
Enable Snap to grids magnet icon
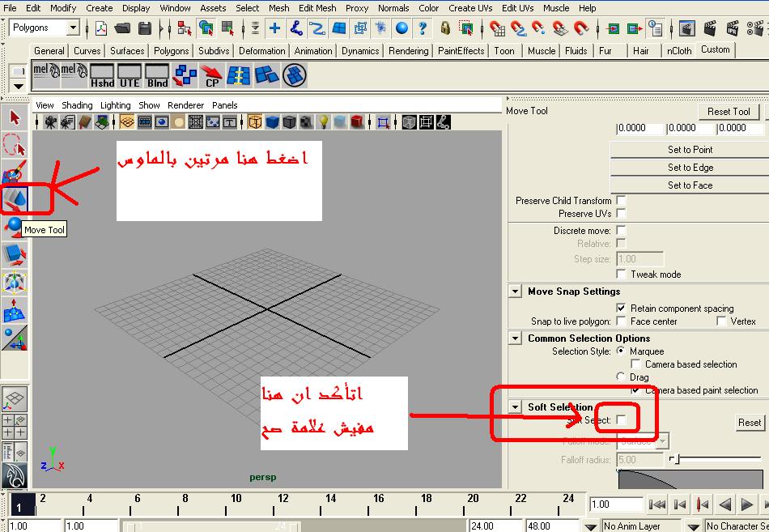pos(497,28)
